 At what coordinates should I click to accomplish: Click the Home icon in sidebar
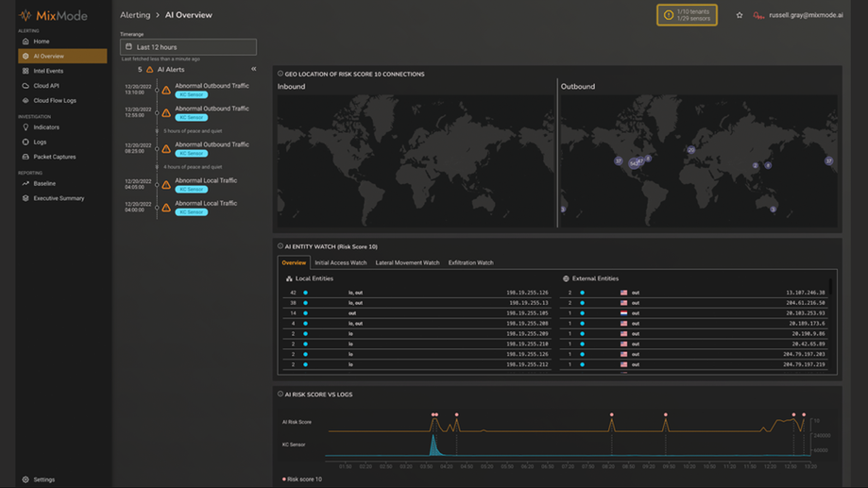(26, 42)
